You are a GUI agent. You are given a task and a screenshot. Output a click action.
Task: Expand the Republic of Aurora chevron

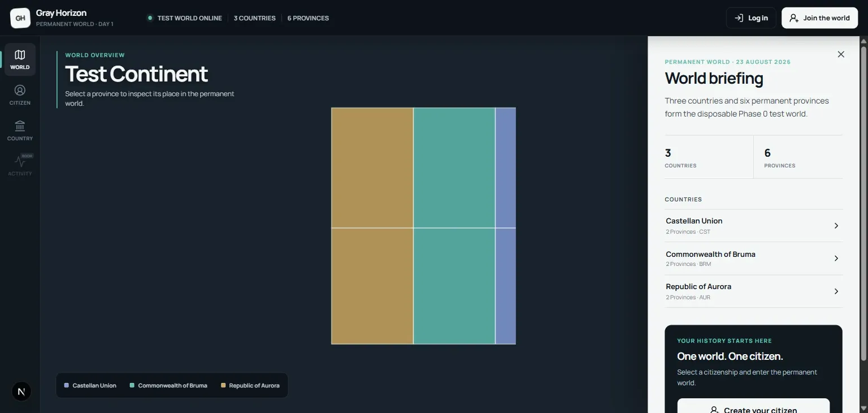pos(836,291)
